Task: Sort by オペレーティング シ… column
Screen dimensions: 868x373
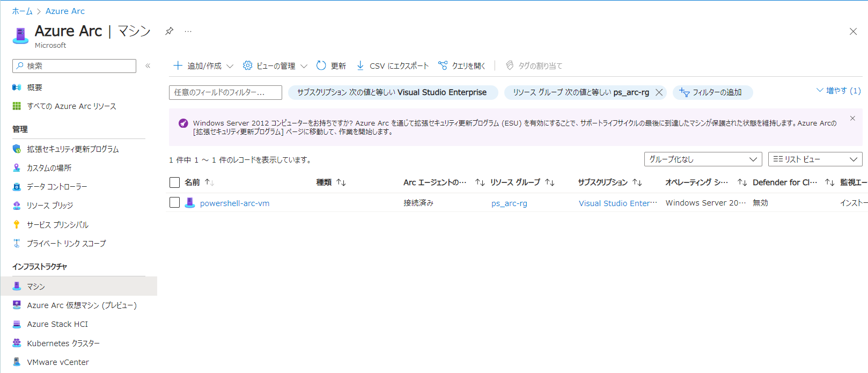Action: [x=706, y=182]
